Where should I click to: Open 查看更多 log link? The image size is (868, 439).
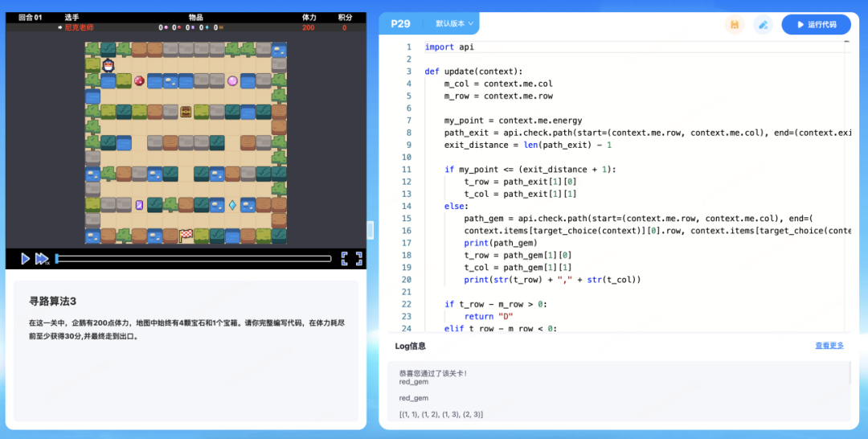(829, 346)
